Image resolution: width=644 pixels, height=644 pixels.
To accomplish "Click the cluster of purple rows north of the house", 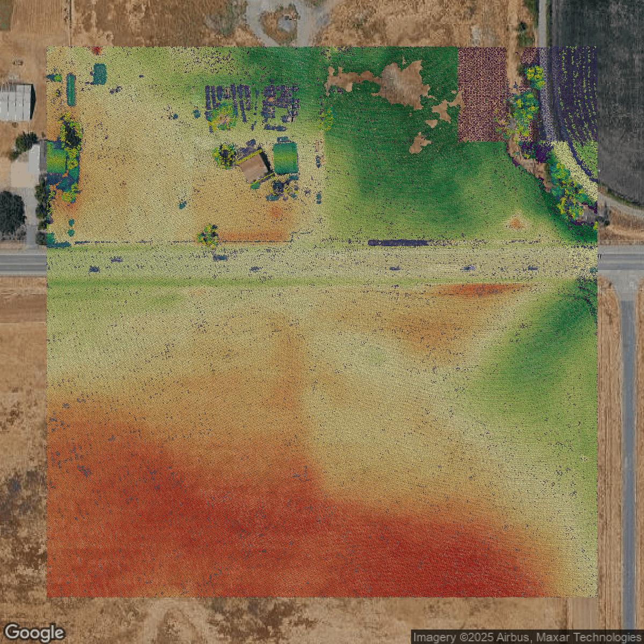I will 252,102.
